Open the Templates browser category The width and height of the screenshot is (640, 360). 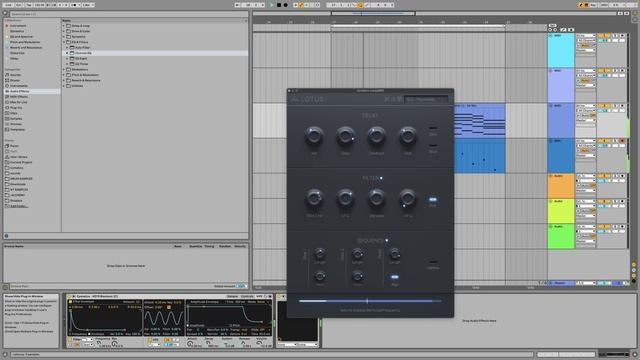pos(18,129)
